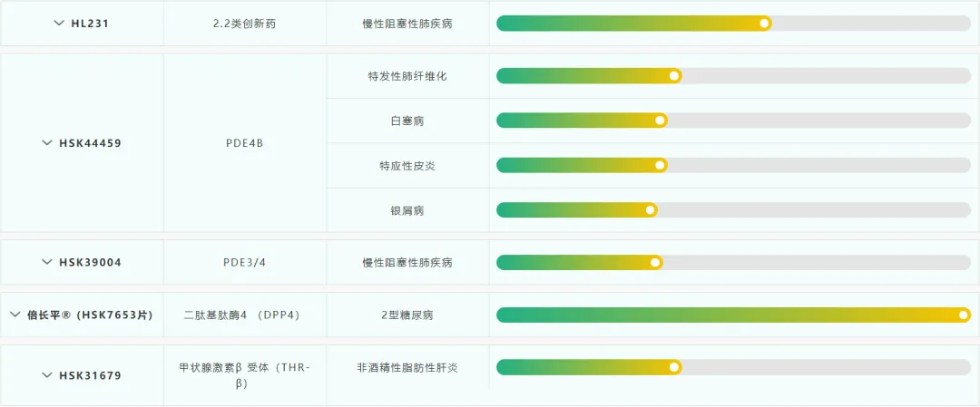Toggle the chevron beside HSK39004

tap(47, 262)
